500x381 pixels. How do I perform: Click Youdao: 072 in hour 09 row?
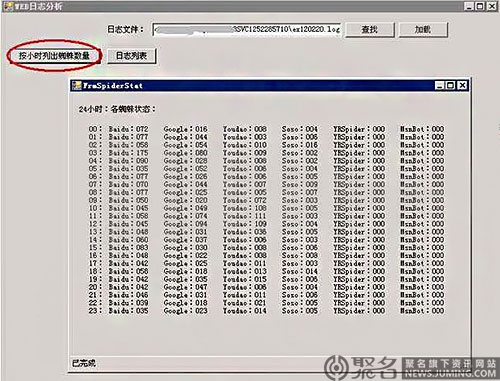pyautogui.click(x=245, y=200)
